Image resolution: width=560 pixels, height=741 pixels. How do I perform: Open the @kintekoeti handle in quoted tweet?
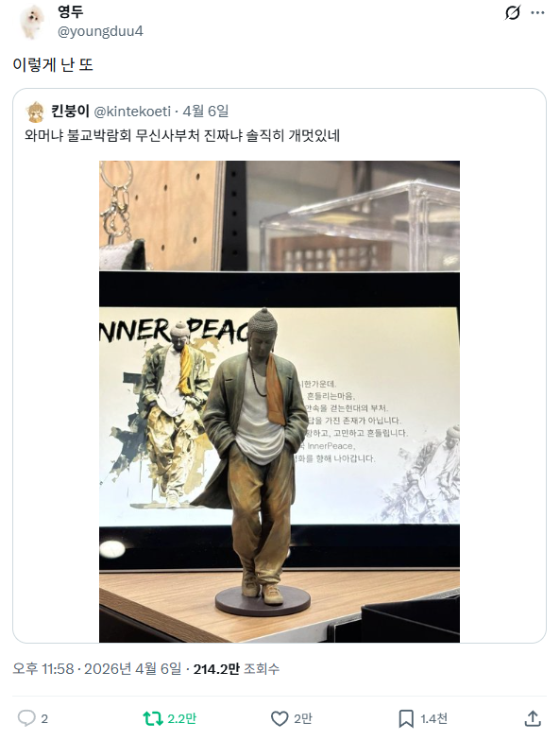(x=132, y=112)
